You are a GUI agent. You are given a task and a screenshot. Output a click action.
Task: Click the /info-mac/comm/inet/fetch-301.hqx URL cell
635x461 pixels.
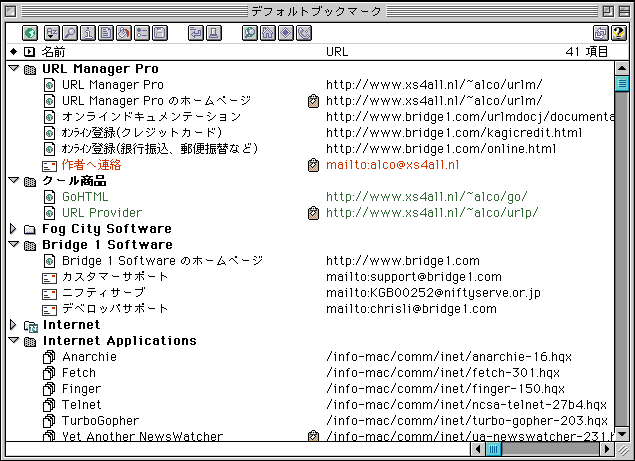443,373
